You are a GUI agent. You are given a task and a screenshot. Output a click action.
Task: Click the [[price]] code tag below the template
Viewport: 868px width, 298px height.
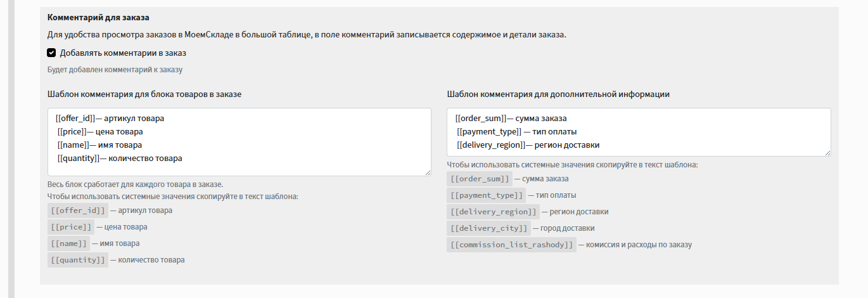(x=70, y=227)
